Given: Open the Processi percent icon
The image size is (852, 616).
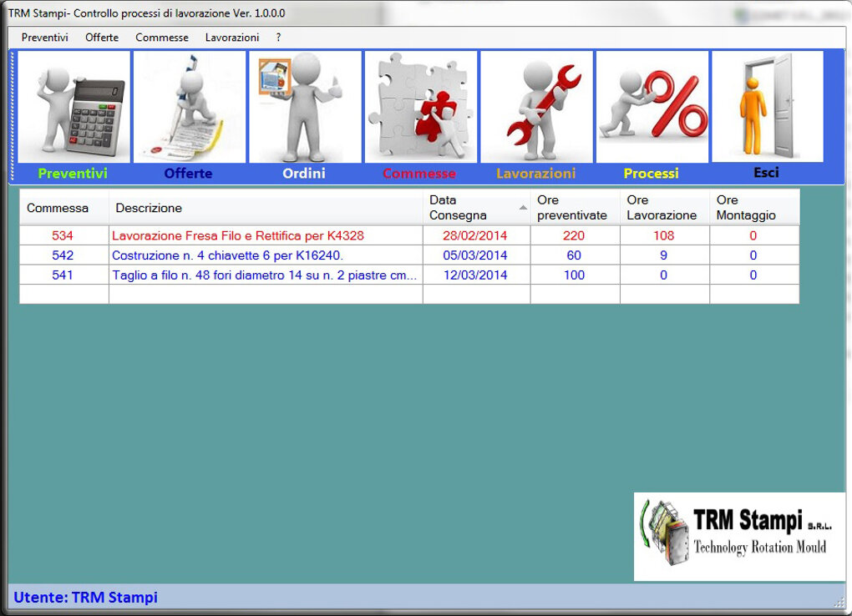Looking at the screenshot, I should 652,107.
